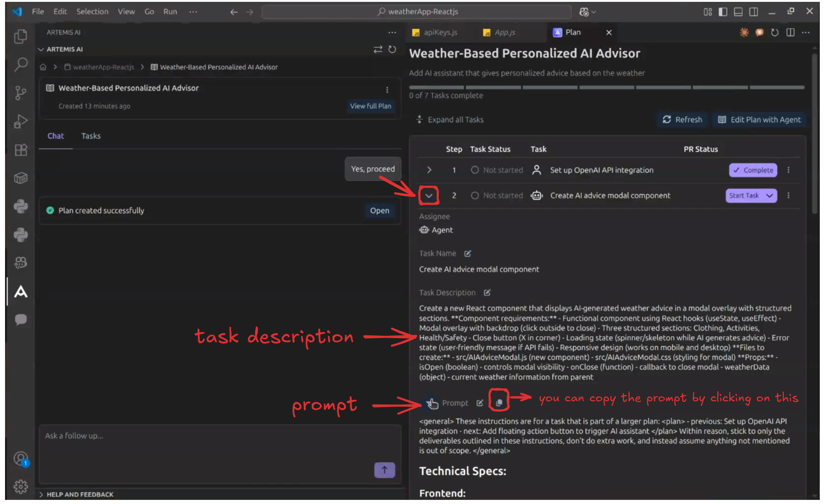Open the Artemis AI sidebar icon
This screenshot has height=504, width=826.
click(x=20, y=292)
